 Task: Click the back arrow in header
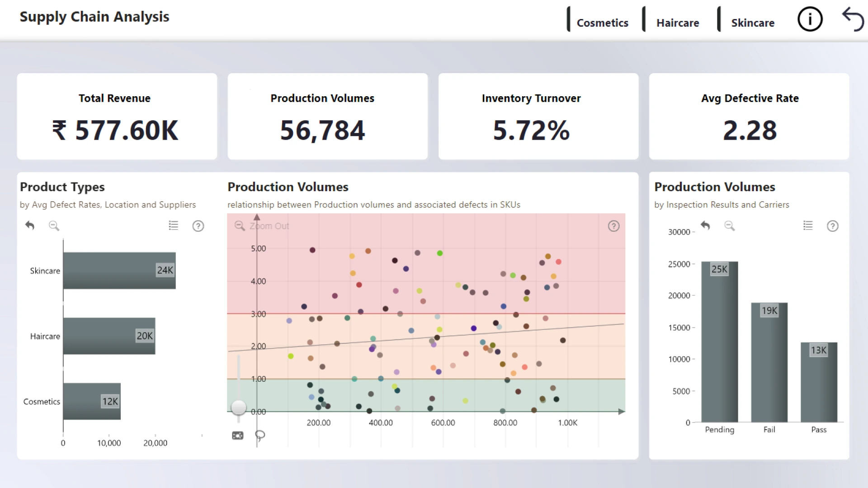click(x=853, y=19)
